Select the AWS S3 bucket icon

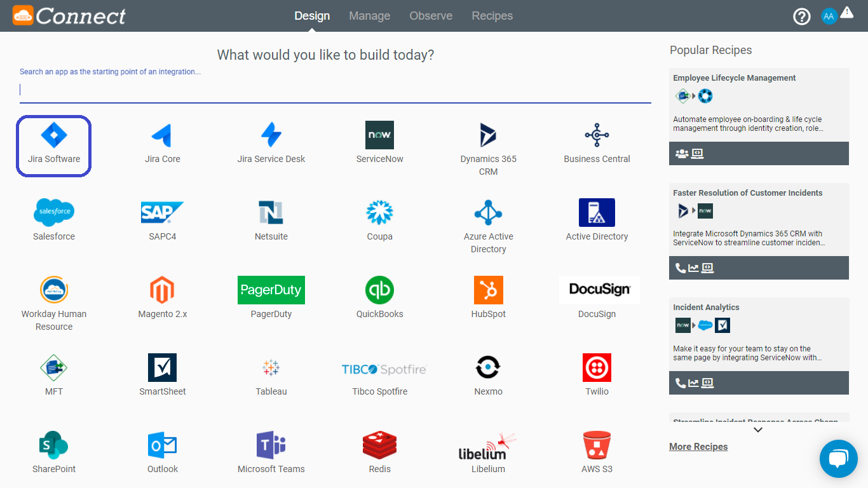coord(597,445)
